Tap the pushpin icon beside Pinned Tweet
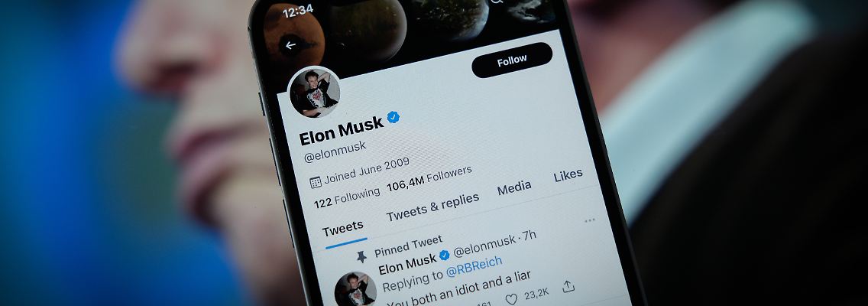Screen dimensions: 868x306 point(361,256)
